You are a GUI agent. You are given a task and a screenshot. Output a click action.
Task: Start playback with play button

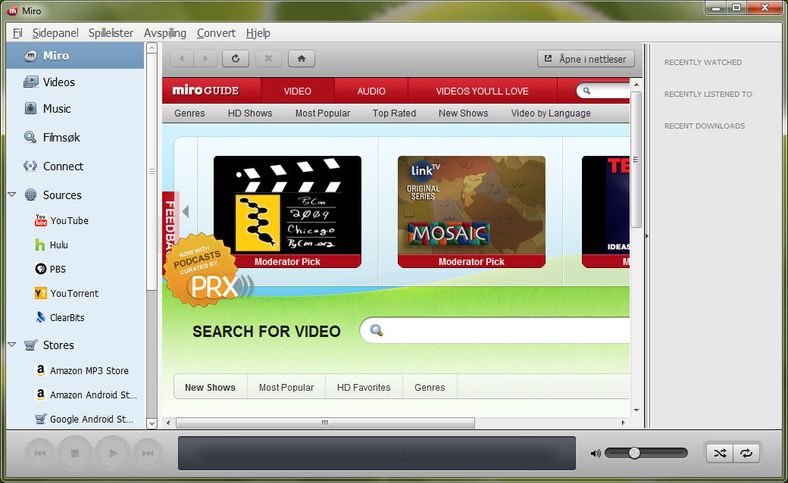[113, 453]
